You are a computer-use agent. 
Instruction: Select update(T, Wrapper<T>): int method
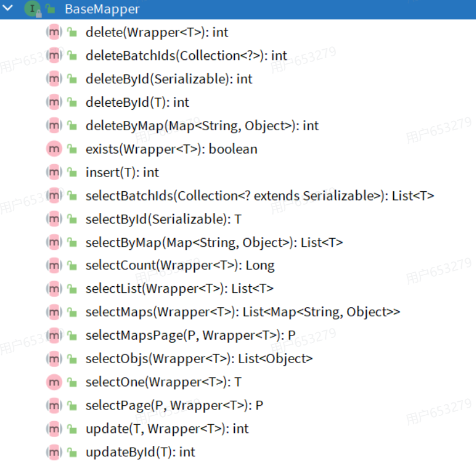click(167, 429)
